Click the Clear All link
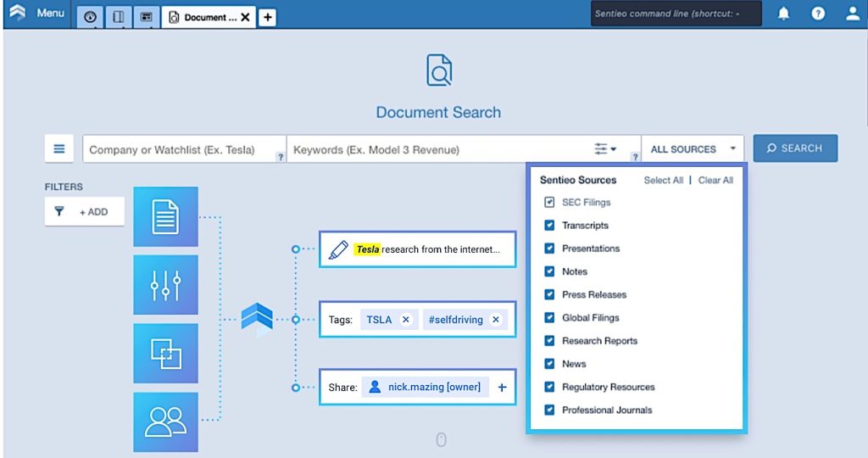 pyautogui.click(x=715, y=181)
